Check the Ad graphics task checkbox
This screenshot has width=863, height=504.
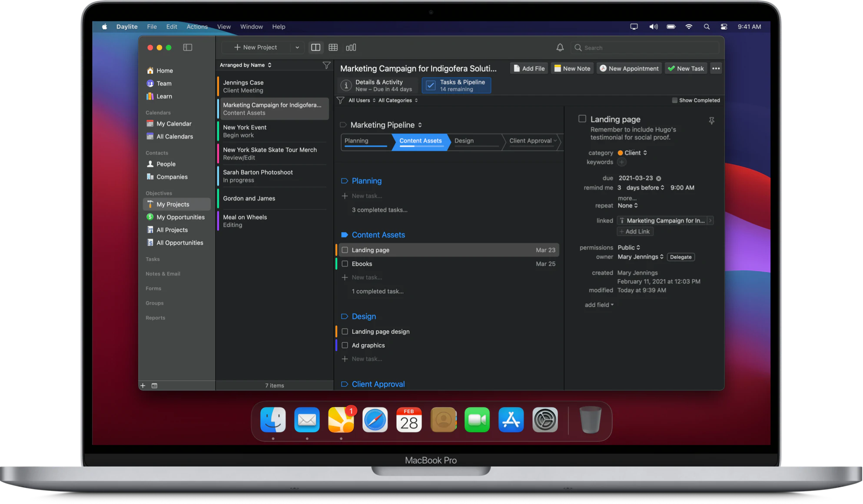[345, 345]
